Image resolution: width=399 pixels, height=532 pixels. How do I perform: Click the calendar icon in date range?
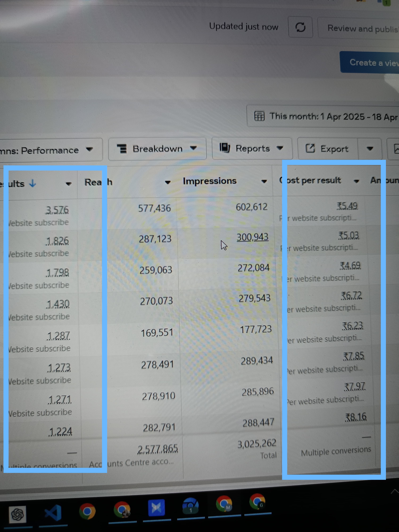[x=259, y=116]
